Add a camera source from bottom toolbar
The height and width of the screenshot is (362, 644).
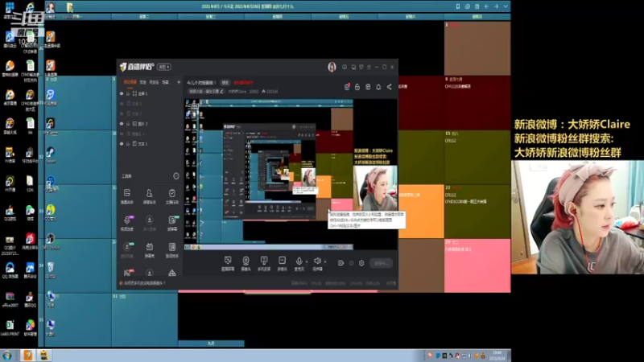coord(246,264)
